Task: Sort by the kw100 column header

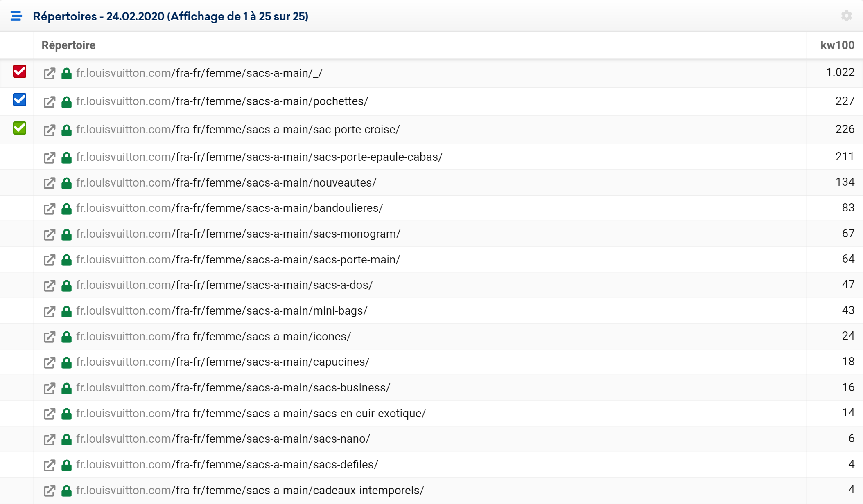Action: (837, 45)
